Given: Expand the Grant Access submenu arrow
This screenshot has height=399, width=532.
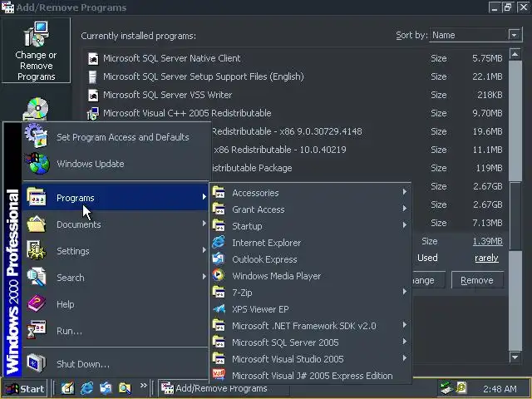Looking at the screenshot, I should pos(405,209).
